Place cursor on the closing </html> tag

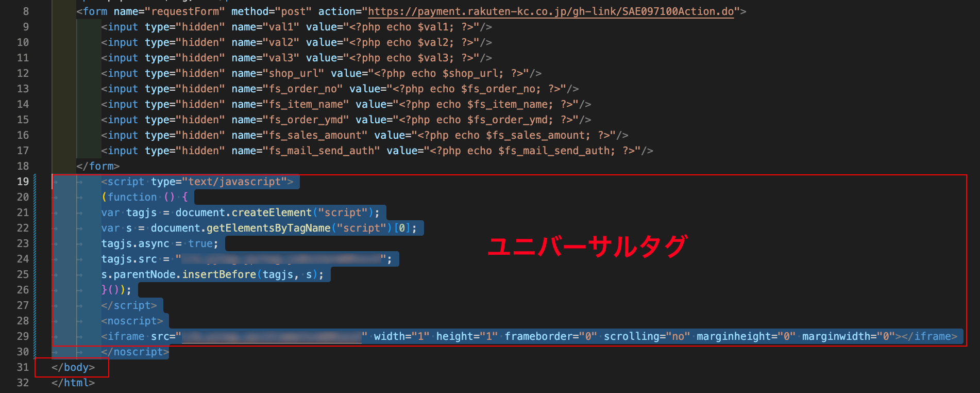tap(73, 383)
